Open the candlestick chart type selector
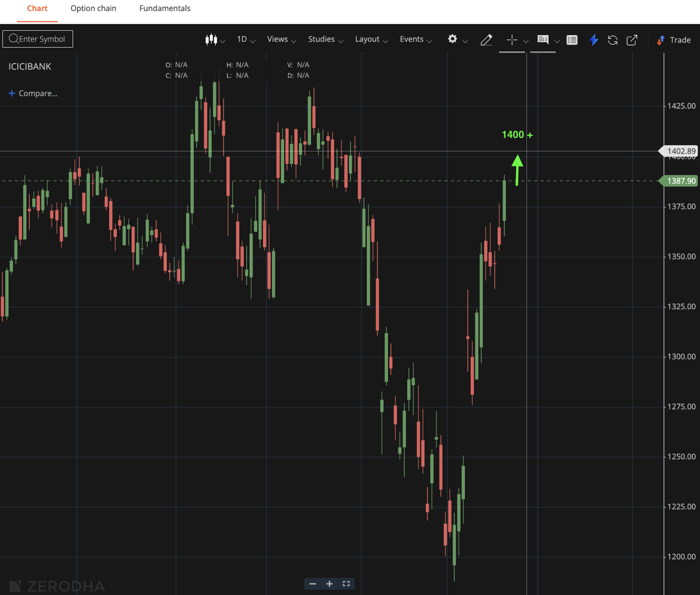 coord(212,40)
